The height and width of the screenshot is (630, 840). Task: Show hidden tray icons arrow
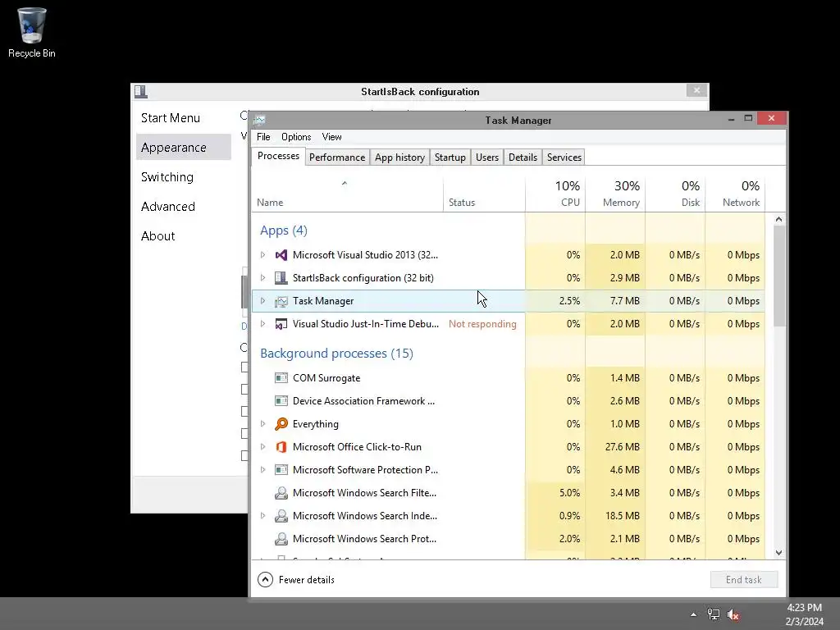point(694,614)
